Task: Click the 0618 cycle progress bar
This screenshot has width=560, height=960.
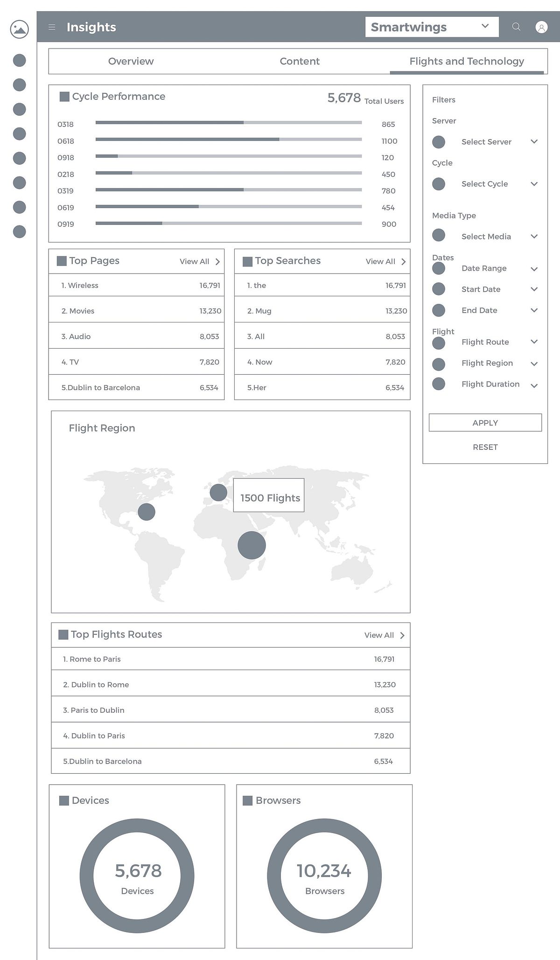Action: [229, 139]
